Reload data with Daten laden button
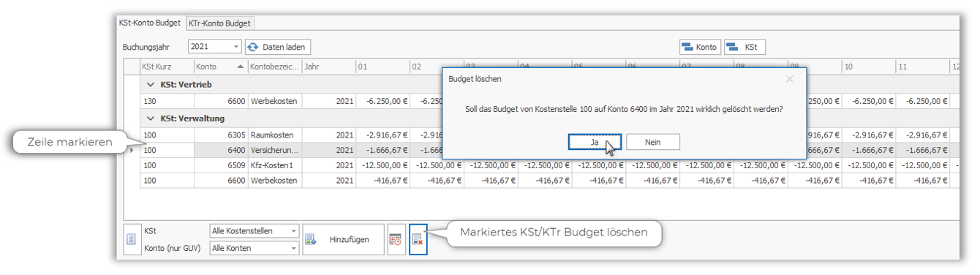This screenshot has width=980, height=275. click(x=277, y=47)
